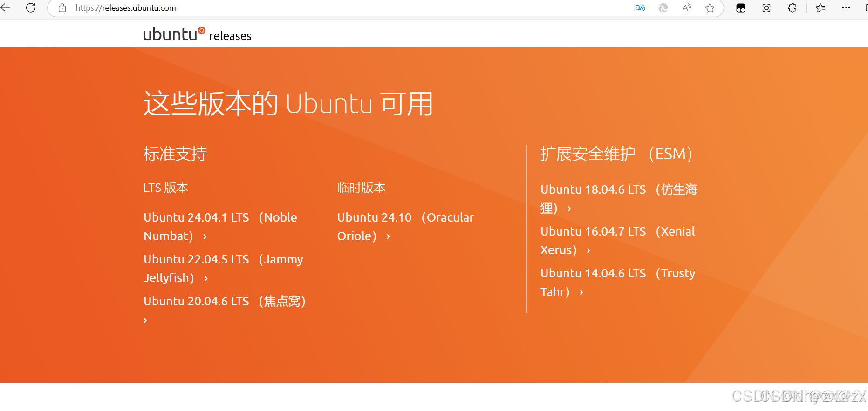The image size is (868, 411).
Task: Click the 标准支持 heading
Action: (175, 154)
